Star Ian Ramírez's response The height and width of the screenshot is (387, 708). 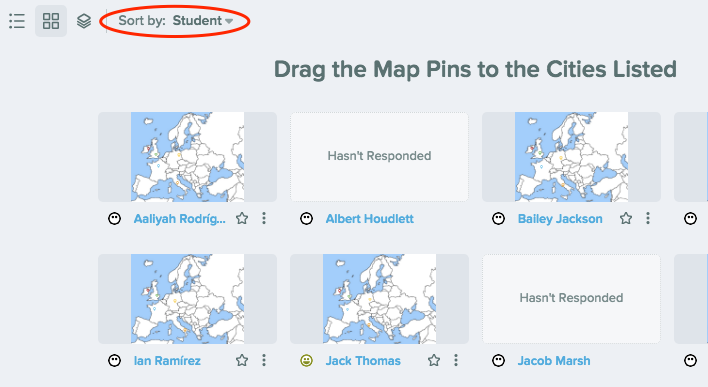point(242,360)
